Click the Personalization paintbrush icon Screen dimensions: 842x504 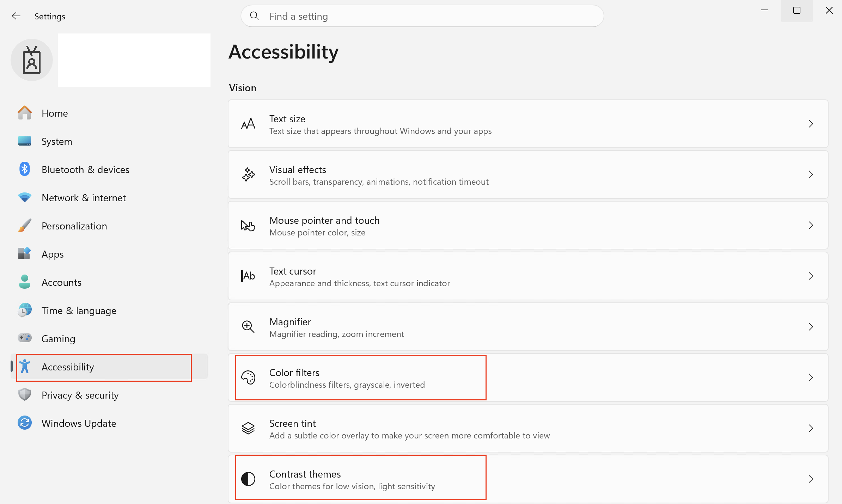pyautogui.click(x=25, y=226)
